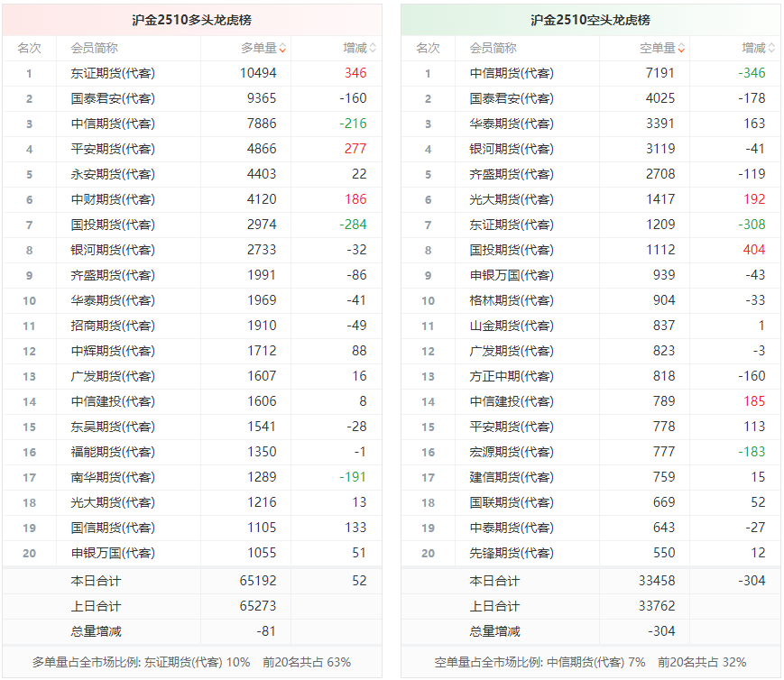784x680 pixels.
Task: Click short volume value 7191
Action: (x=660, y=73)
